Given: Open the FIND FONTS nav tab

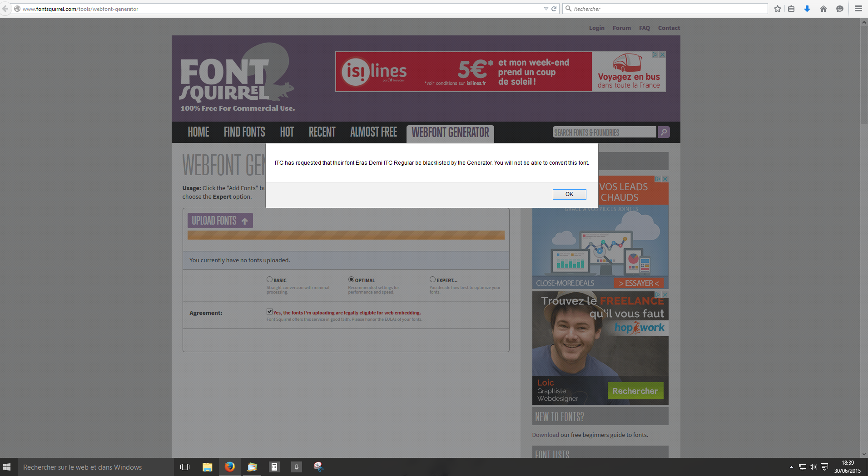Looking at the screenshot, I should tap(244, 132).
